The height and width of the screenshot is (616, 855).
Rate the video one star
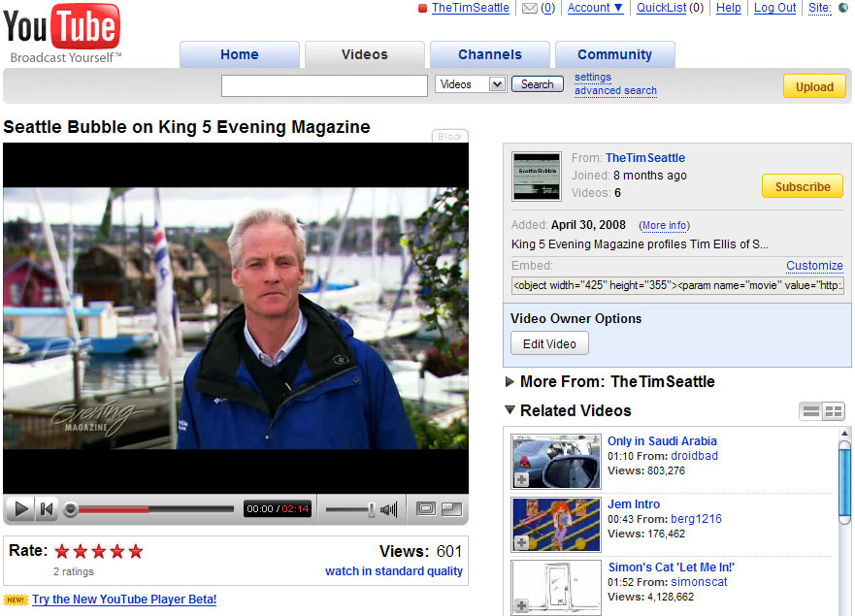point(62,552)
